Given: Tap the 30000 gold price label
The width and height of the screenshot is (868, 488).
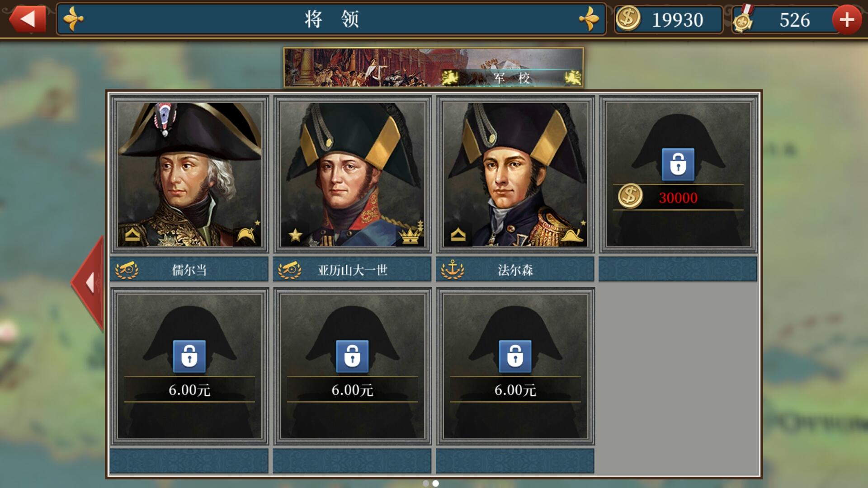Looking at the screenshot, I should (x=678, y=197).
